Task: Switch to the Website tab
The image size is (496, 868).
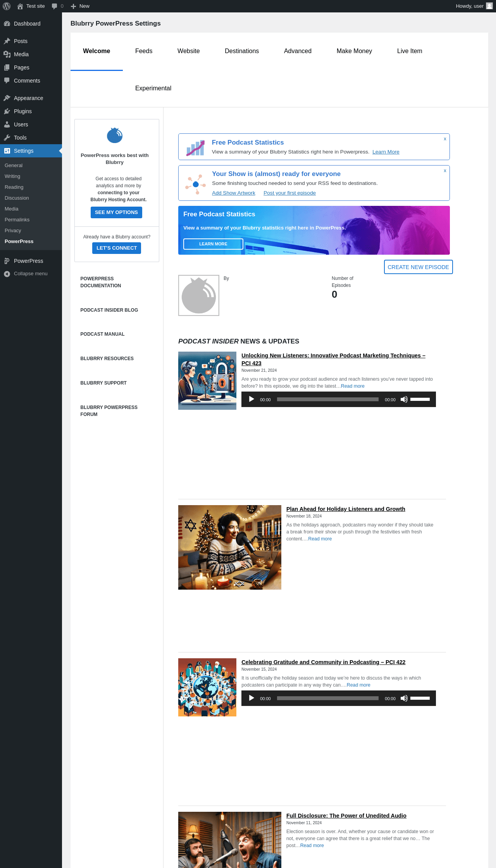Action: click(x=189, y=51)
